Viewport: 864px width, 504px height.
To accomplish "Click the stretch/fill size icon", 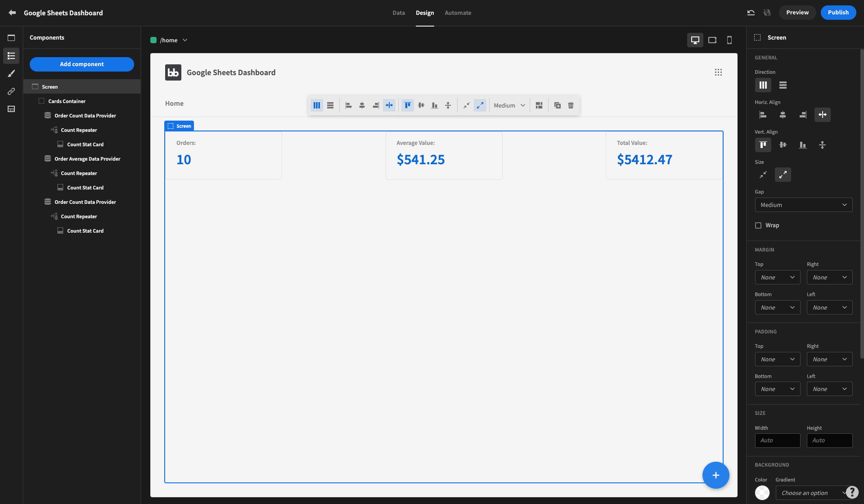I will coord(783,175).
